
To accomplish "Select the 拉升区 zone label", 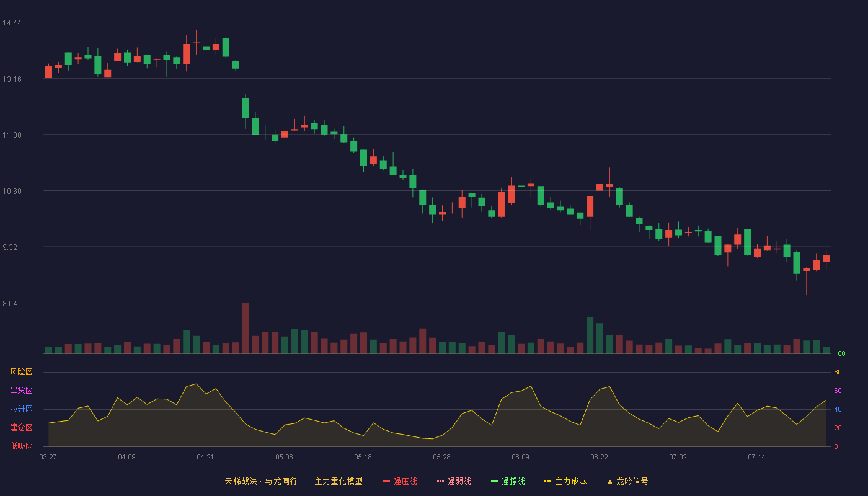I will click(x=21, y=409).
